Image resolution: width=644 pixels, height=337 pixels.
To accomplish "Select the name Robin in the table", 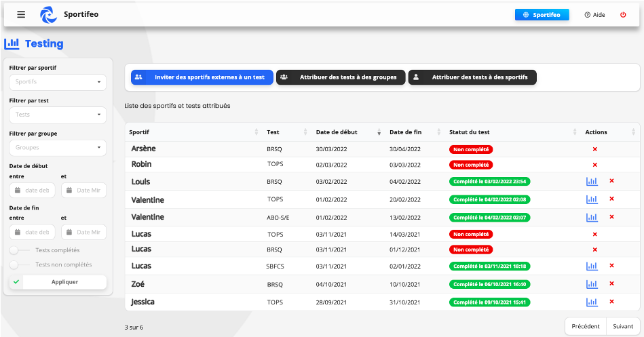I will pyautogui.click(x=141, y=164).
